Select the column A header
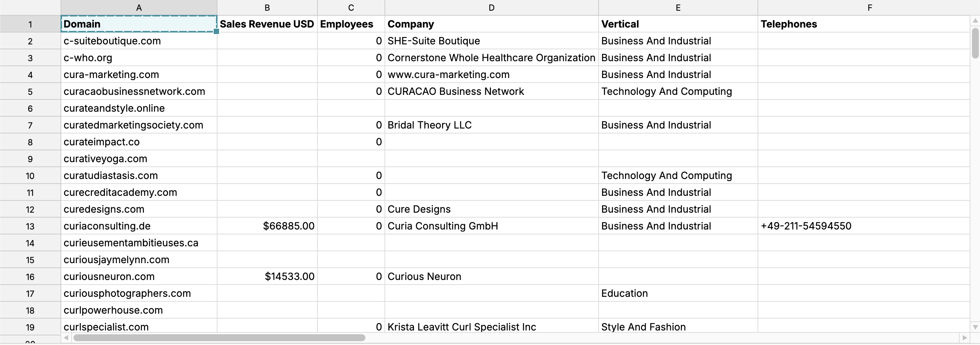 click(x=139, y=8)
